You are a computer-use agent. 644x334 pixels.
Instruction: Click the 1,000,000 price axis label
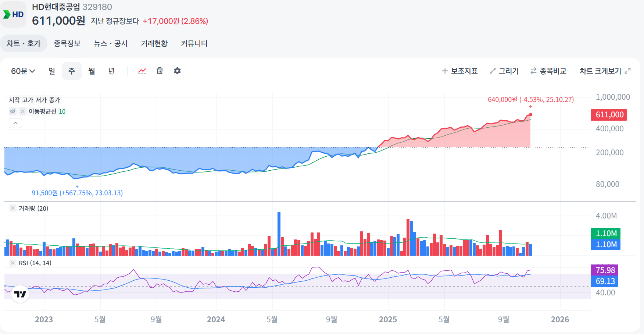pos(613,97)
